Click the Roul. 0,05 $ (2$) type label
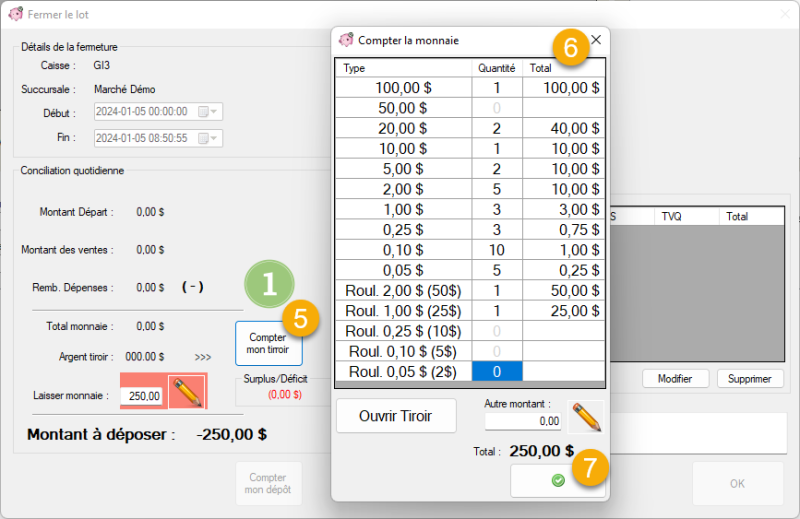The image size is (800, 519). click(403, 372)
